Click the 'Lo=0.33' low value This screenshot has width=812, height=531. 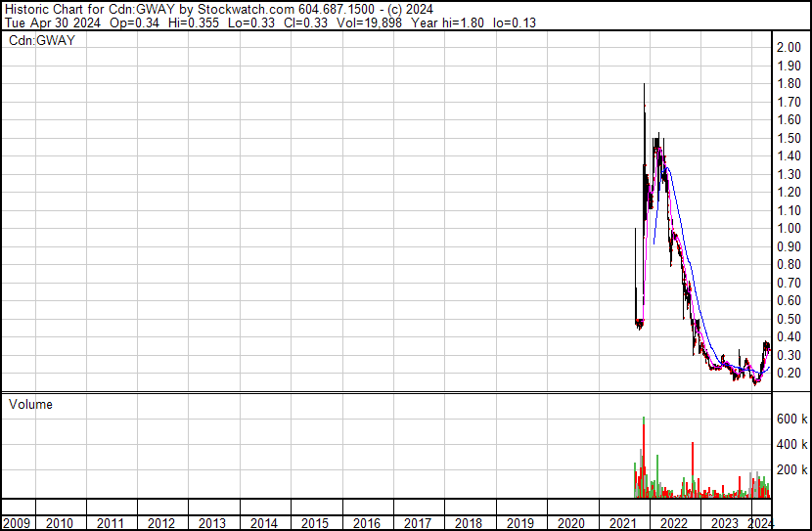click(x=251, y=22)
